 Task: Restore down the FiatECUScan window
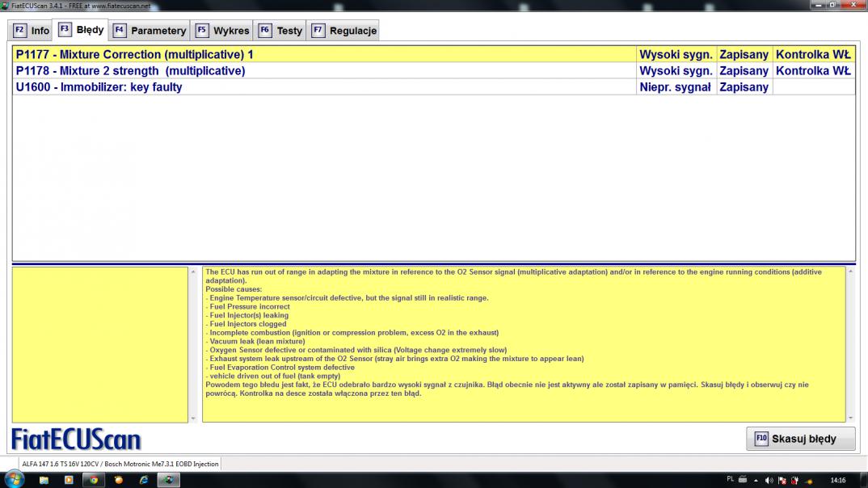[832, 5]
